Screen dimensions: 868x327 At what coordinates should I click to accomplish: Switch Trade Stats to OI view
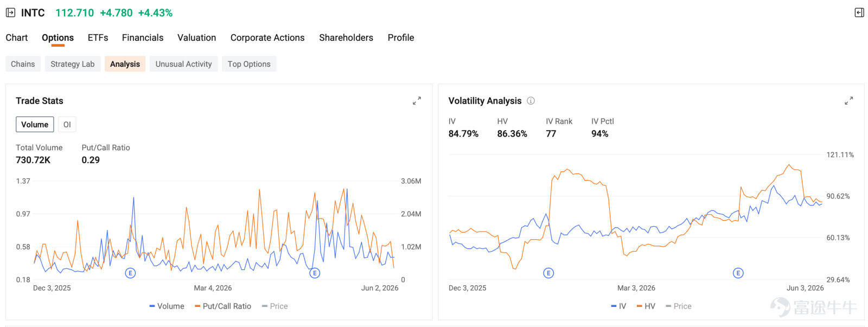coord(67,124)
